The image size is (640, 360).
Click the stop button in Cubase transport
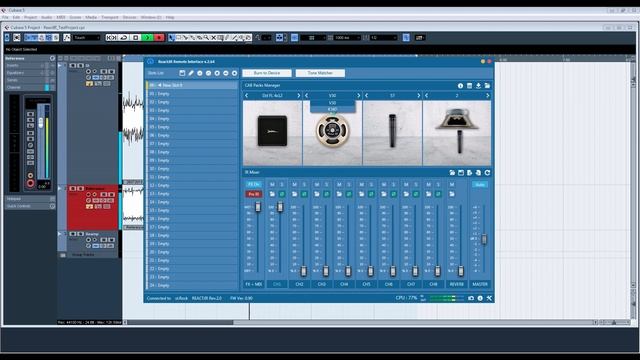click(136, 38)
